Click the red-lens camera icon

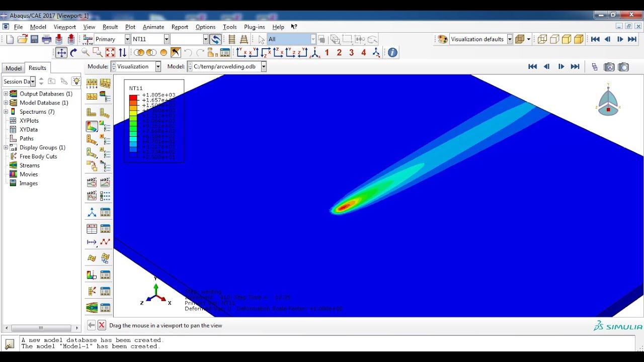609,67
